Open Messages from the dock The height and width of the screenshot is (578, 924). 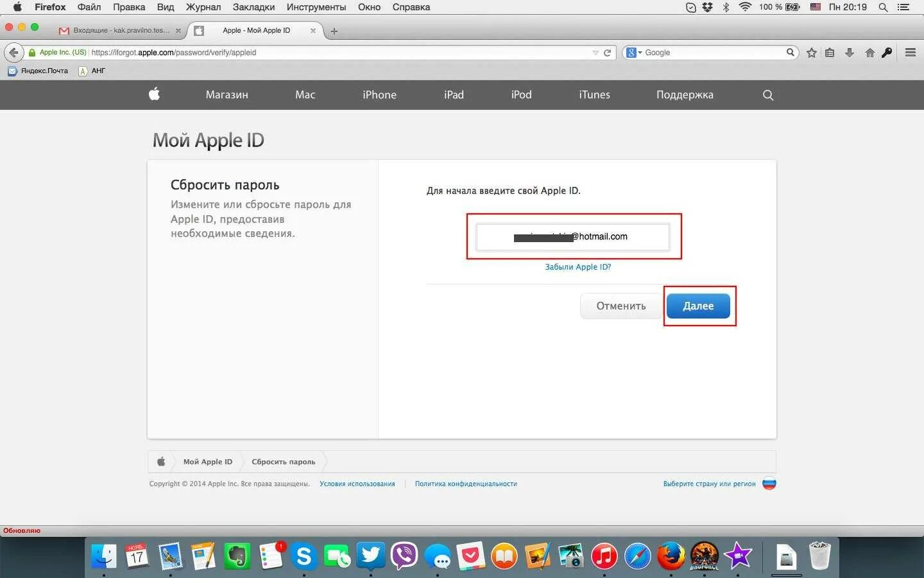click(438, 556)
